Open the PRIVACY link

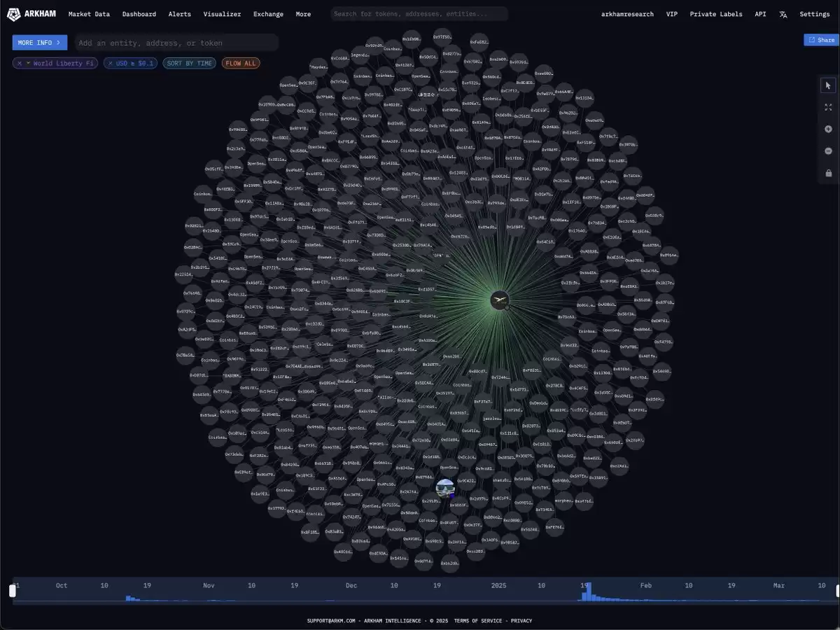pyautogui.click(x=521, y=621)
